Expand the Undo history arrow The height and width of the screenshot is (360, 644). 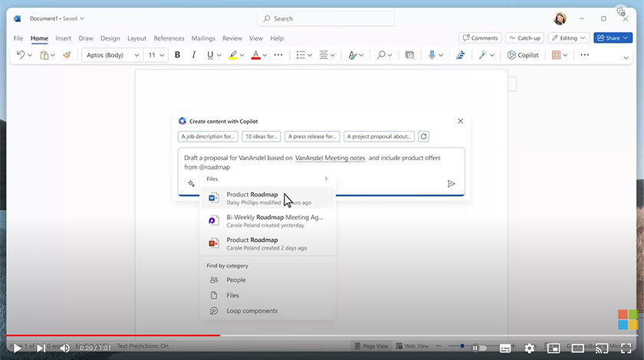30,55
